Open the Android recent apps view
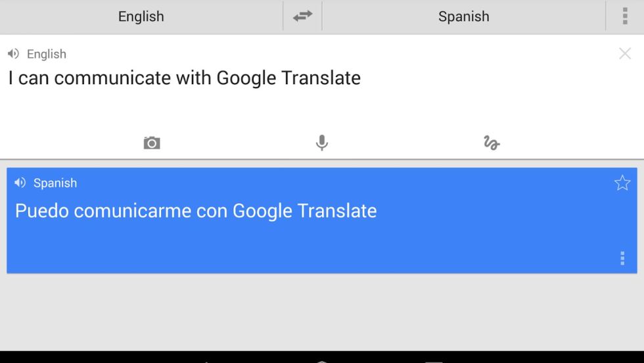This screenshot has width=644, height=363. [434, 360]
